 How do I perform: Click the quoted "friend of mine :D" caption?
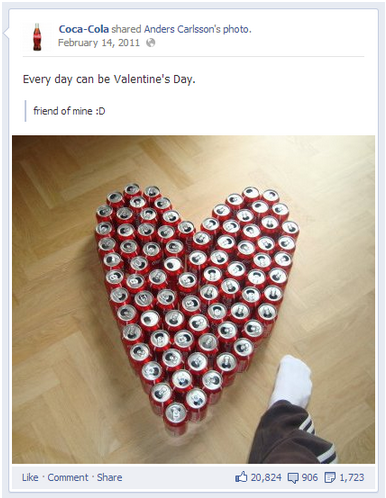point(69,111)
